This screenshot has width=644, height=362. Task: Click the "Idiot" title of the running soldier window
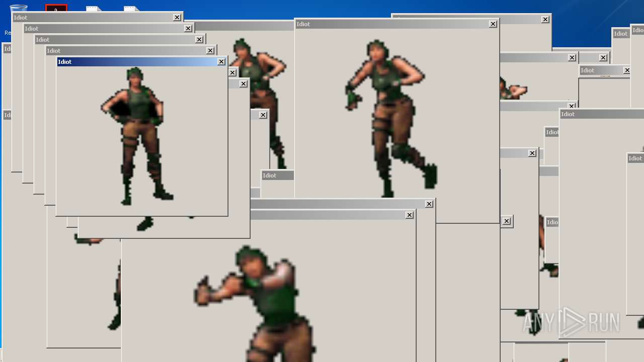(x=303, y=24)
